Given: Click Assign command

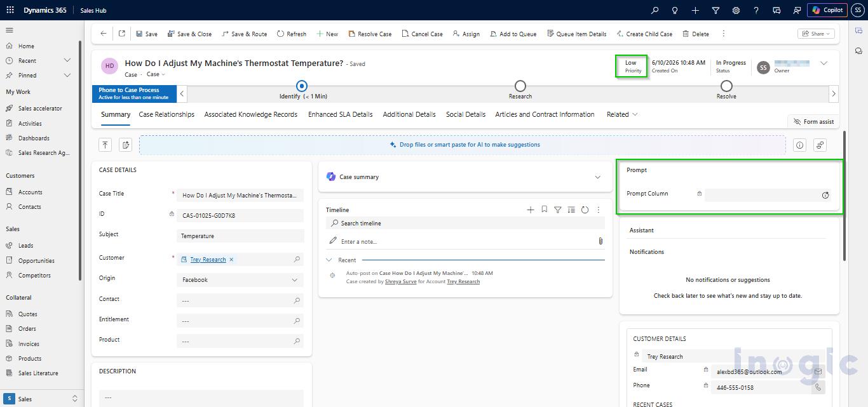Looking at the screenshot, I should [466, 34].
